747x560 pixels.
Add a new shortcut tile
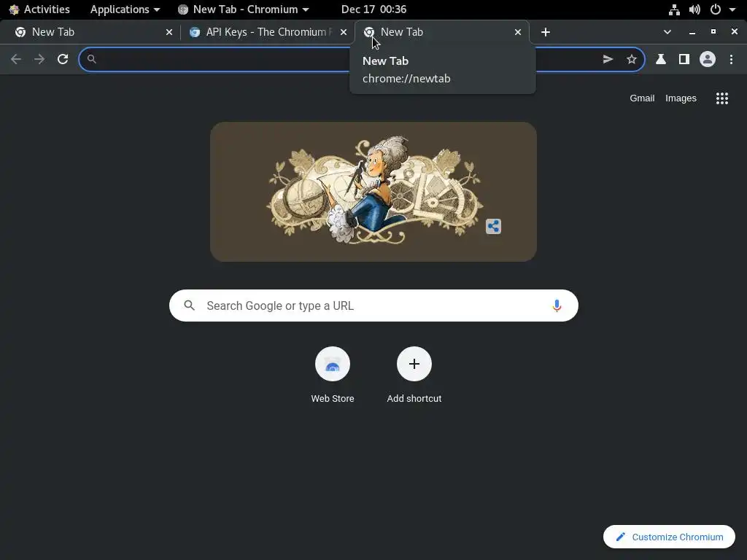(414, 376)
